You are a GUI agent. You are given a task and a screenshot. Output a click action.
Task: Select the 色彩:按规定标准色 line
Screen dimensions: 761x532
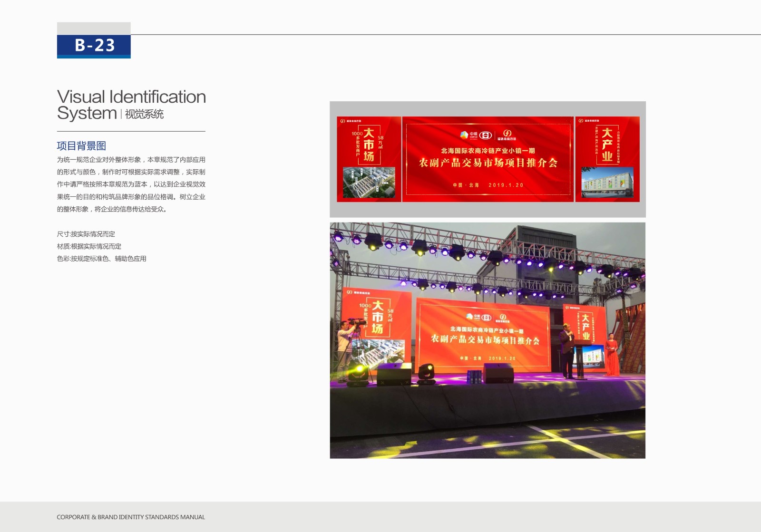pyautogui.click(x=101, y=259)
